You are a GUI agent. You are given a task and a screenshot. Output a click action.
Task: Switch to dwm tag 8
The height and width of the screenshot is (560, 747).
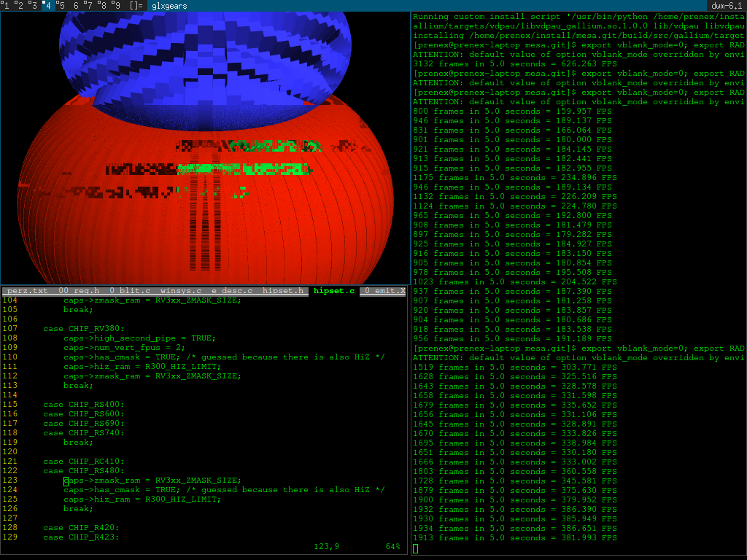103,6
